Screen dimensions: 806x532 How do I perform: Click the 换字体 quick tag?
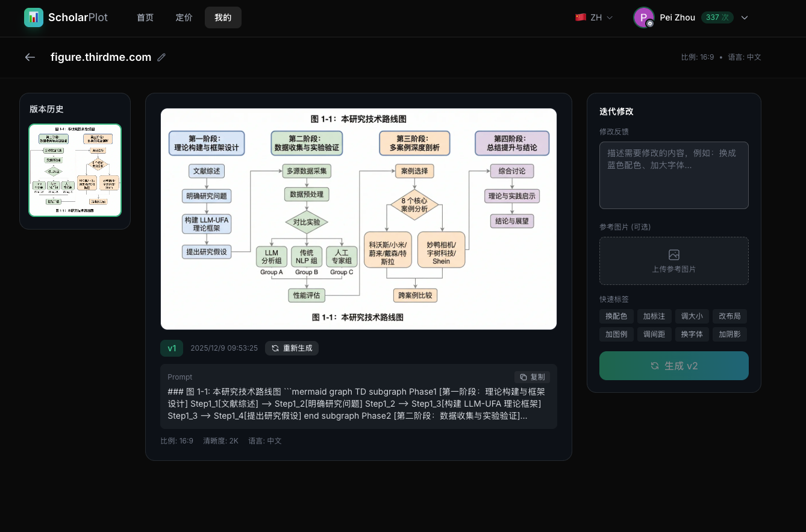(692, 334)
